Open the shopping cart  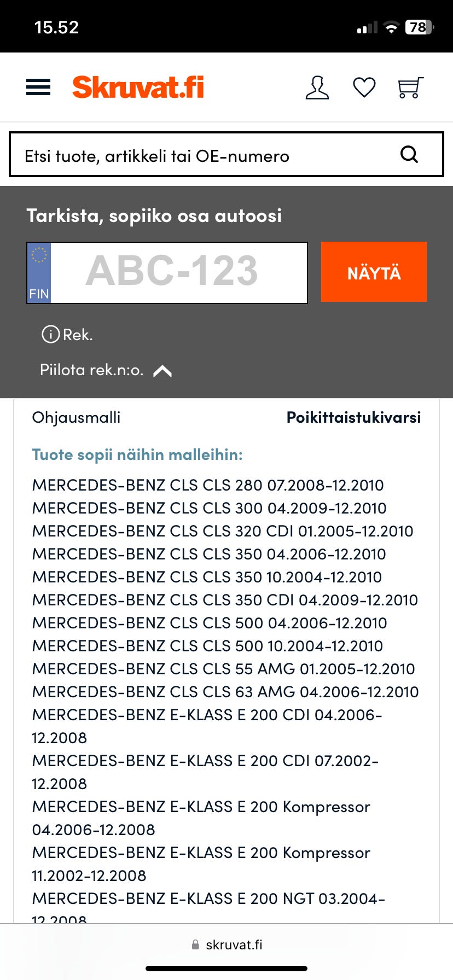pos(410,87)
